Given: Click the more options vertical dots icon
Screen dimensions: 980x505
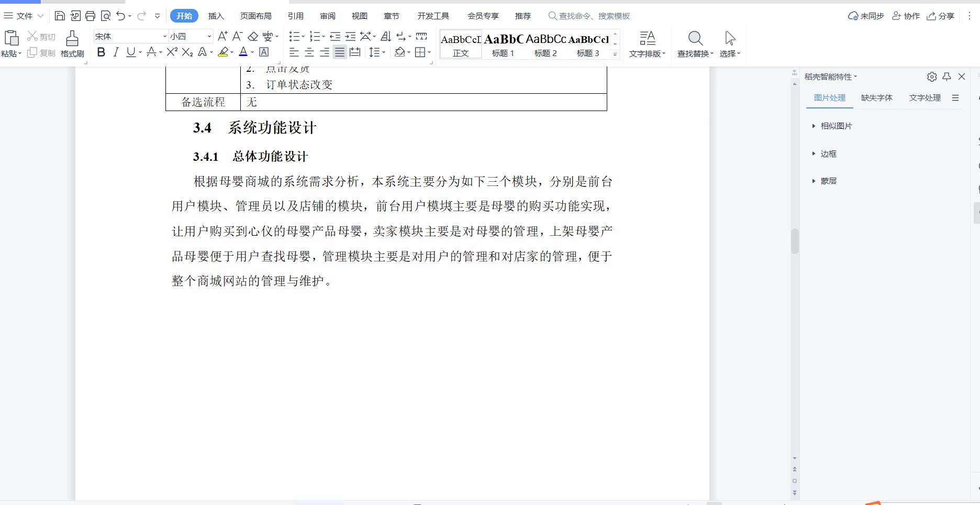Looking at the screenshot, I should pos(969,16).
